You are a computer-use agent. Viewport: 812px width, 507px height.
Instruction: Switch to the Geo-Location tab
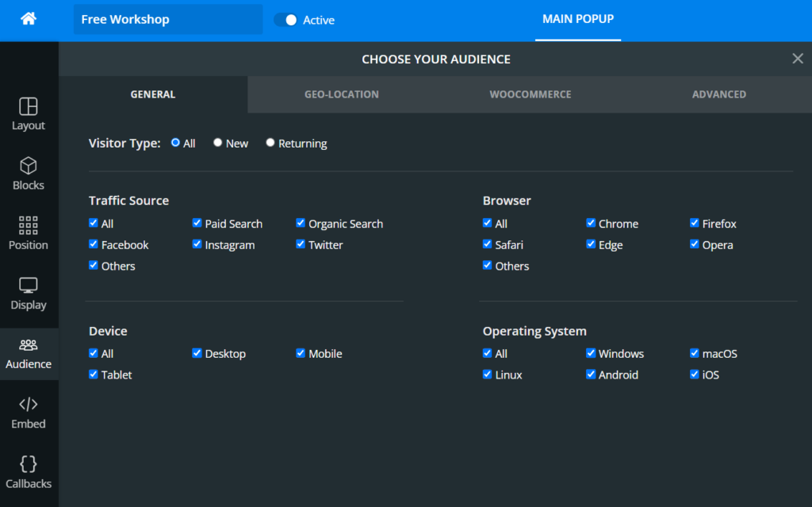pyautogui.click(x=341, y=94)
